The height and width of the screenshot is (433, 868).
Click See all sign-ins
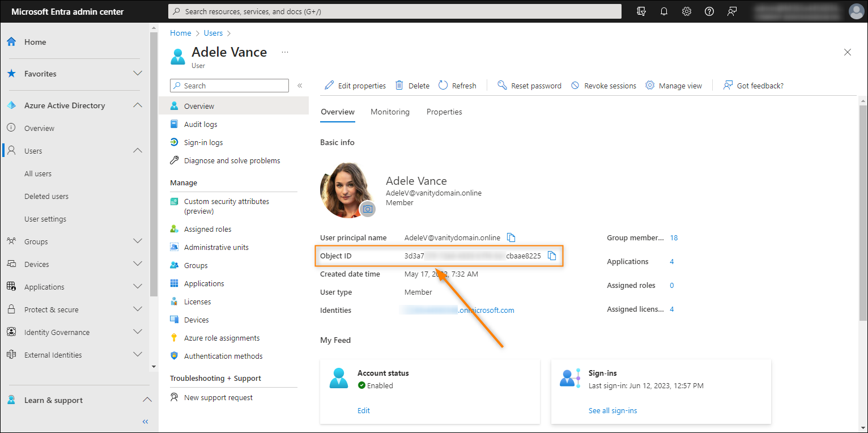coord(612,410)
